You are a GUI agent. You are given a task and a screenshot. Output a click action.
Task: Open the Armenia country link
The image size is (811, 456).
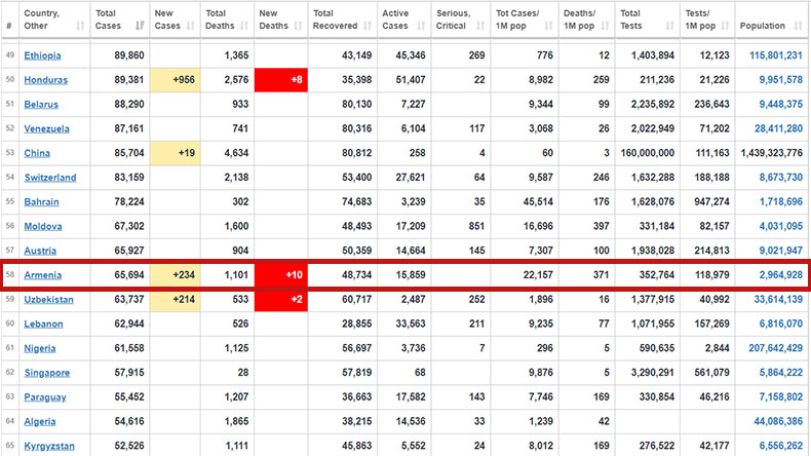43,275
